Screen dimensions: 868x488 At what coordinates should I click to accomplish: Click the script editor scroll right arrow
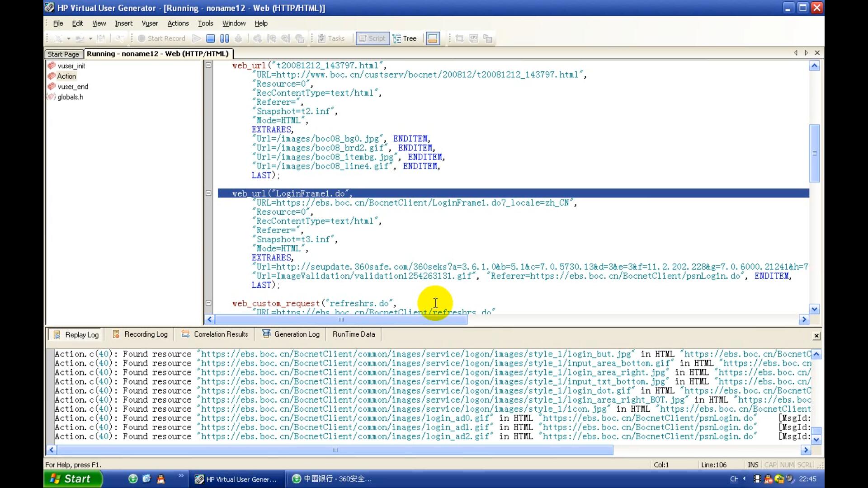coord(804,320)
